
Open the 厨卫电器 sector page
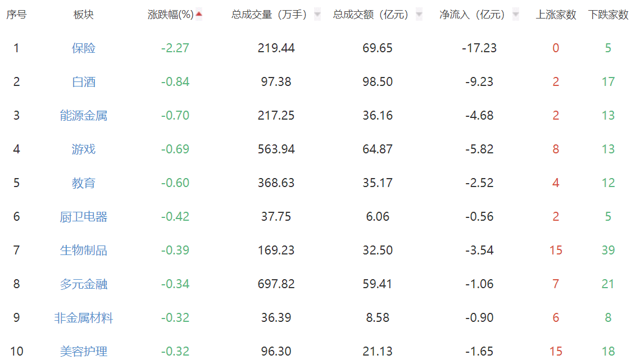(84, 217)
